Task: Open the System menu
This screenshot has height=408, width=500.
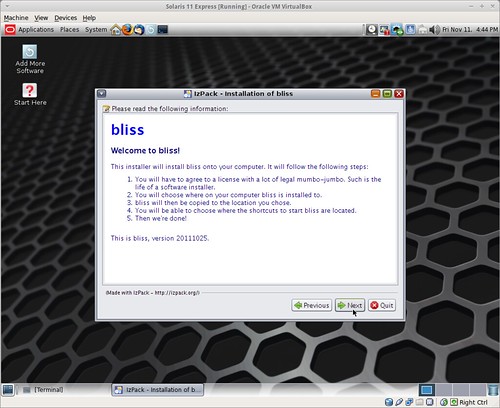Action: [x=96, y=30]
